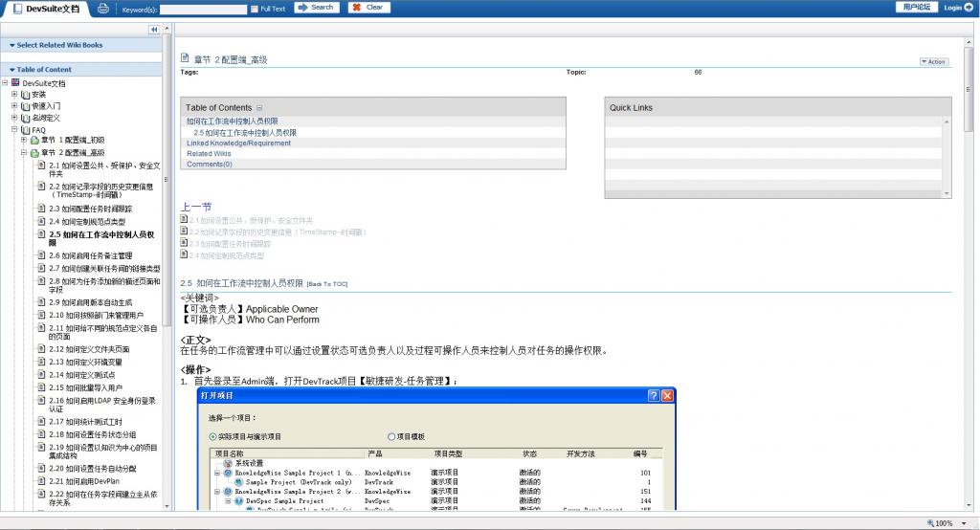Click the folder icon of 章节 1 配置端_初级
The image size is (980, 530).
click(34, 141)
